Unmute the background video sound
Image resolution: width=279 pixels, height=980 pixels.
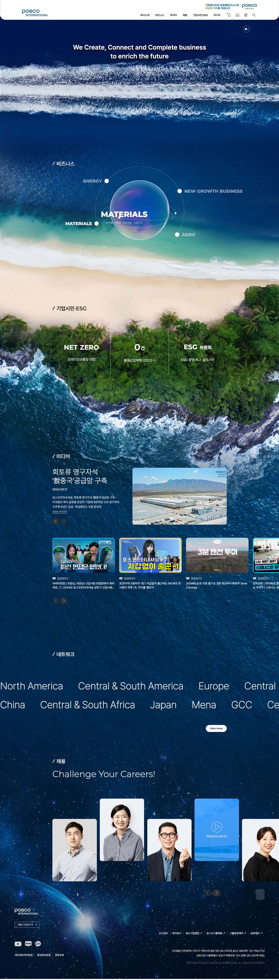[x=247, y=29]
